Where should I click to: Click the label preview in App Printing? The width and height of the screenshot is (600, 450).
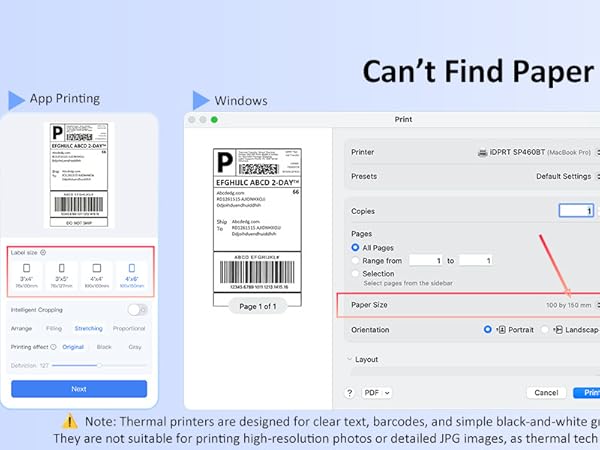pos(79,175)
